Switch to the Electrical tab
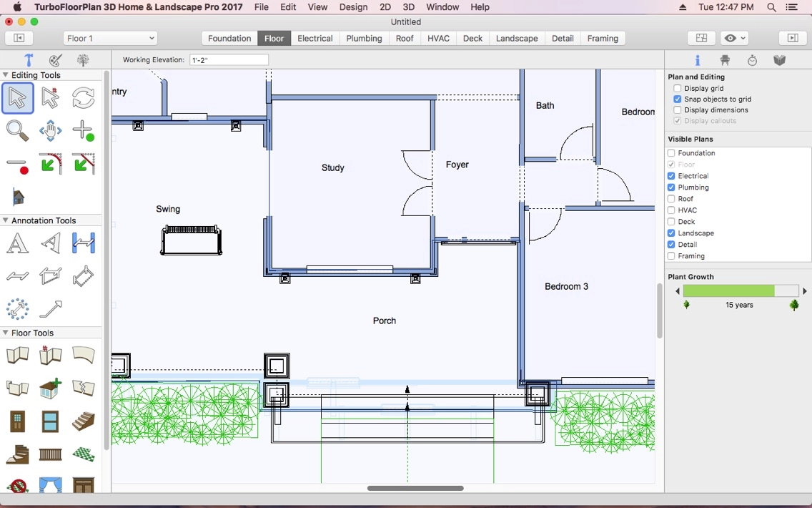 pyautogui.click(x=315, y=38)
